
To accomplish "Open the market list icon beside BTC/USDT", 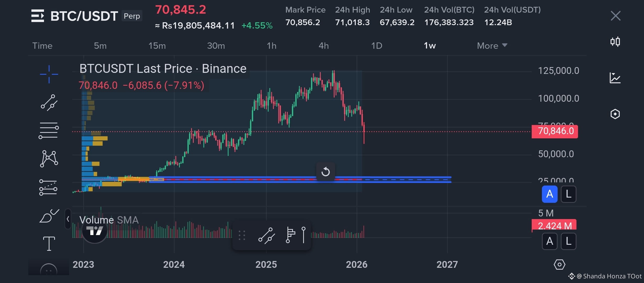I will (x=38, y=16).
